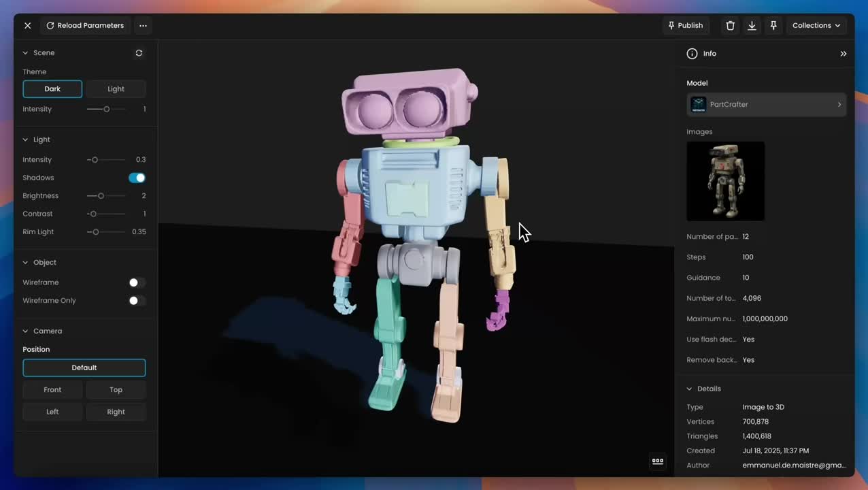Adjust the Light Intensity slider
This screenshot has height=490, width=868.
(106, 159)
